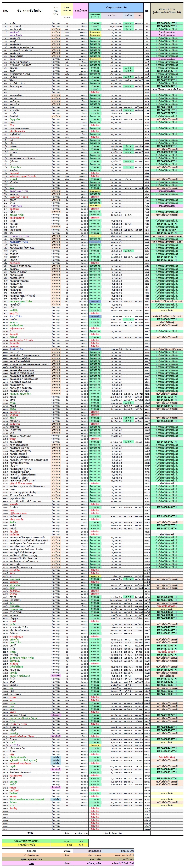Click the วันที่โอน sub-header cell

coord(128,16)
